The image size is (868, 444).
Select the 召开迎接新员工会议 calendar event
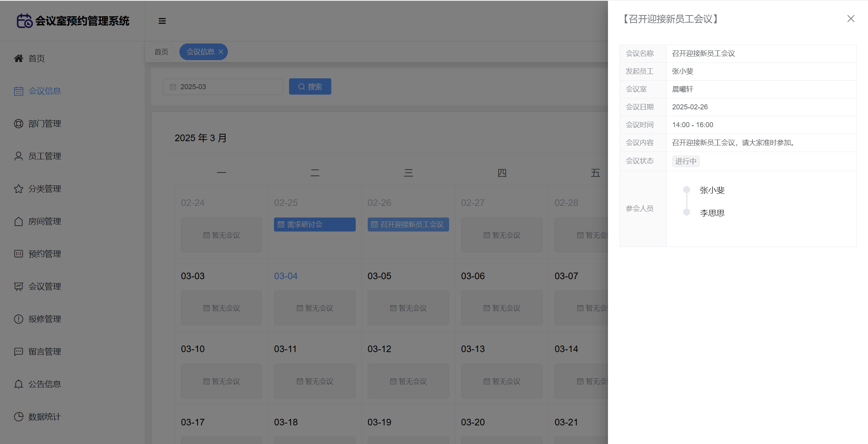tap(408, 225)
